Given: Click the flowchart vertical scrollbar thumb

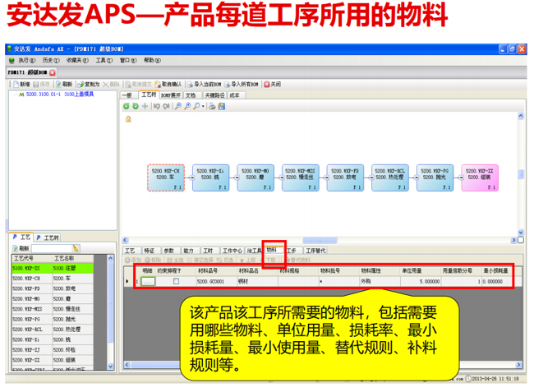Looking at the screenshot, I should click(x=521, y=175).
